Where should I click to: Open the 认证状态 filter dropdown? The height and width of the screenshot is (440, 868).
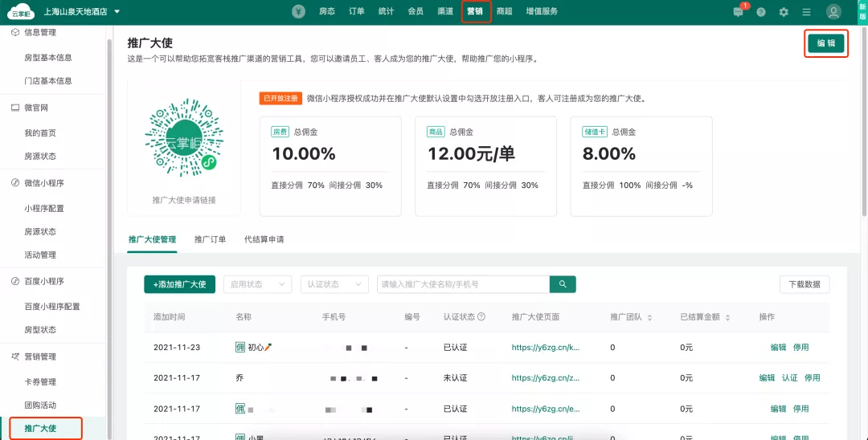pyautogui.click(x=334, y=284)
